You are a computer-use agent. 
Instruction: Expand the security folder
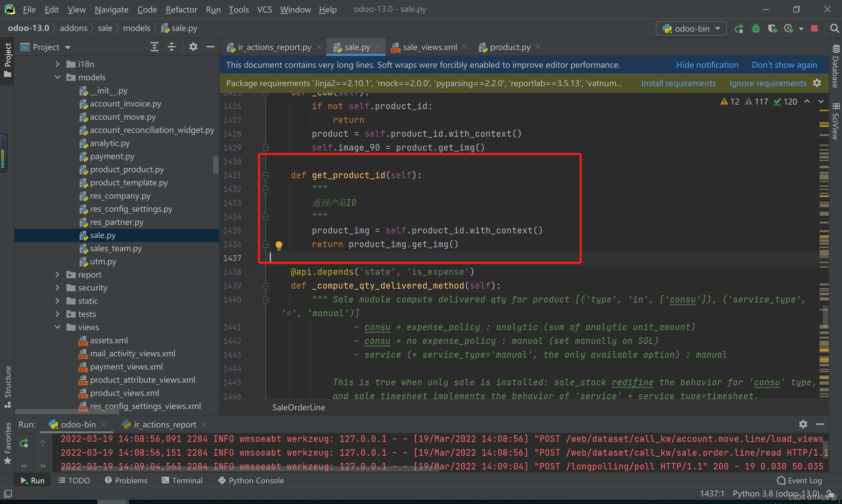point(58,288)
